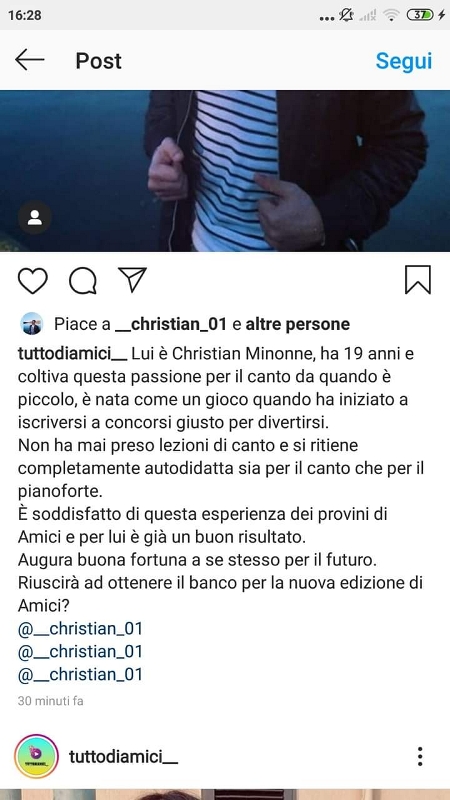Tap the striped shirt post photo
This screenshot has width=450, height=800.
click(225, 171)
